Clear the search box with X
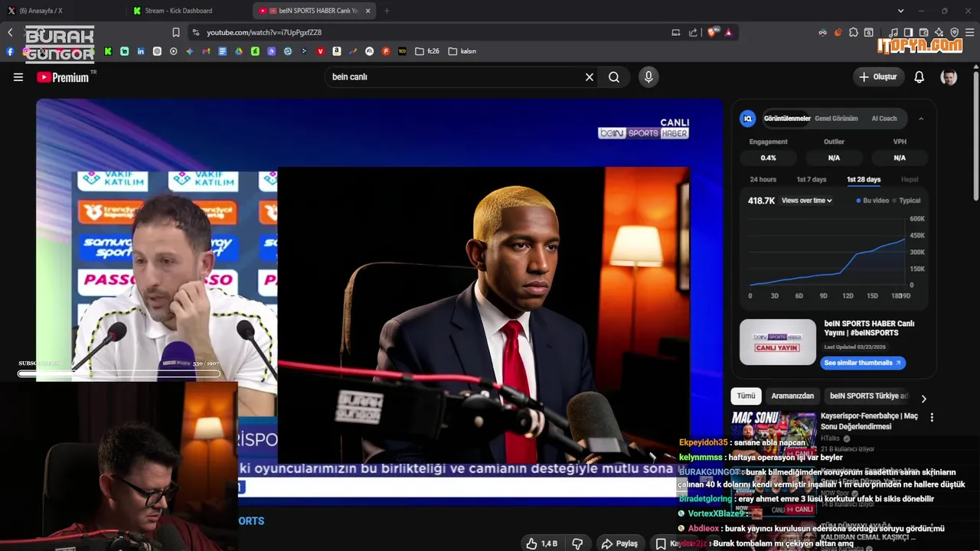980x551 pixels. point(590,77)
